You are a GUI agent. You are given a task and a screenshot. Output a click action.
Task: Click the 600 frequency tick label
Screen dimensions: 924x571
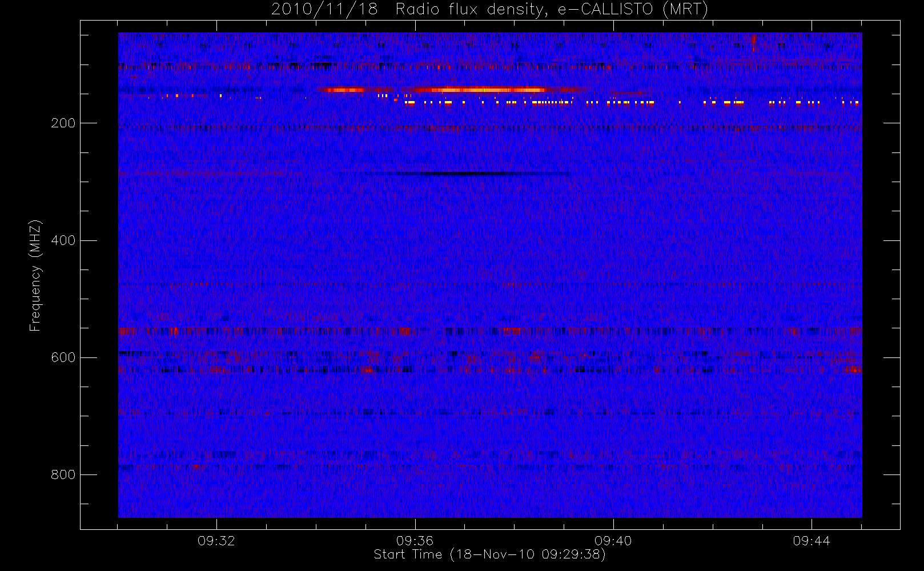pyautogui.click(x=63, y=357)
